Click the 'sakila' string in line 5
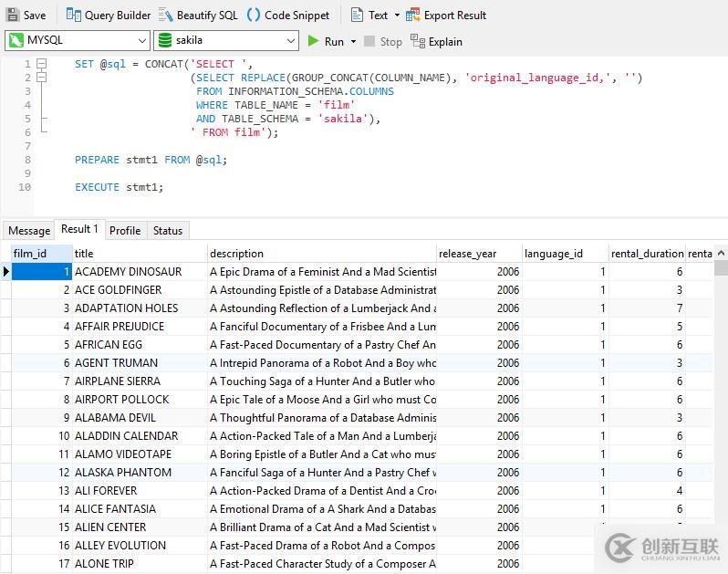The image size is (728, 574). pyautogui.click(x=342, y=119)
